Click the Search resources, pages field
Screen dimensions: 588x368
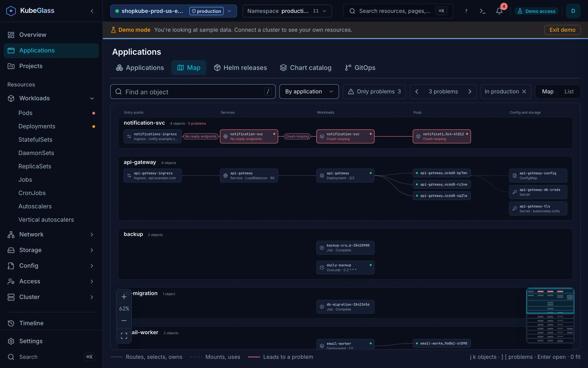(x=398, y=11)
